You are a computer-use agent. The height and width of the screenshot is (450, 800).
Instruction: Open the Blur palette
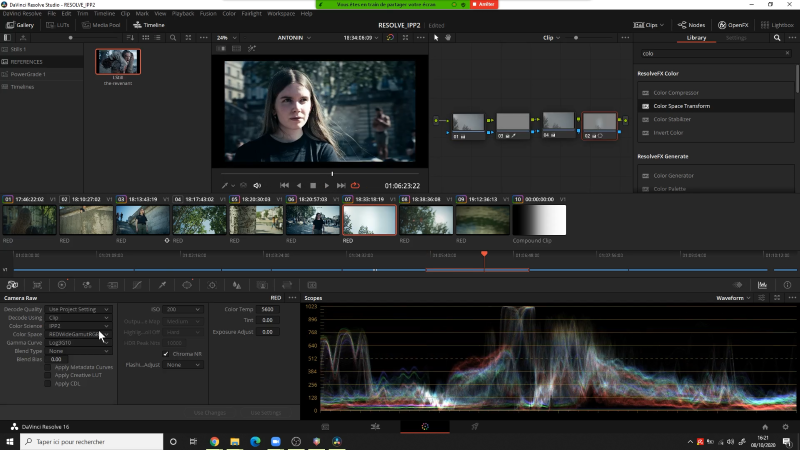pos(237,285)
